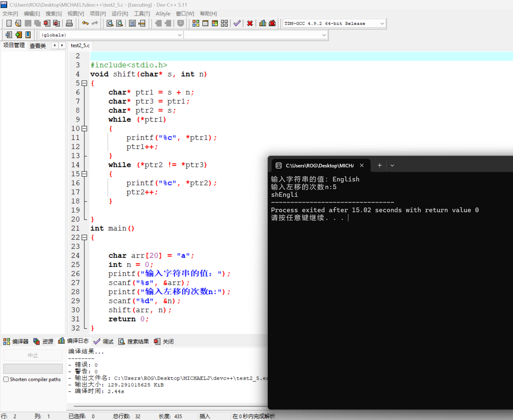Click the Insert snippet icon in second toolbar

coord(9,35)
